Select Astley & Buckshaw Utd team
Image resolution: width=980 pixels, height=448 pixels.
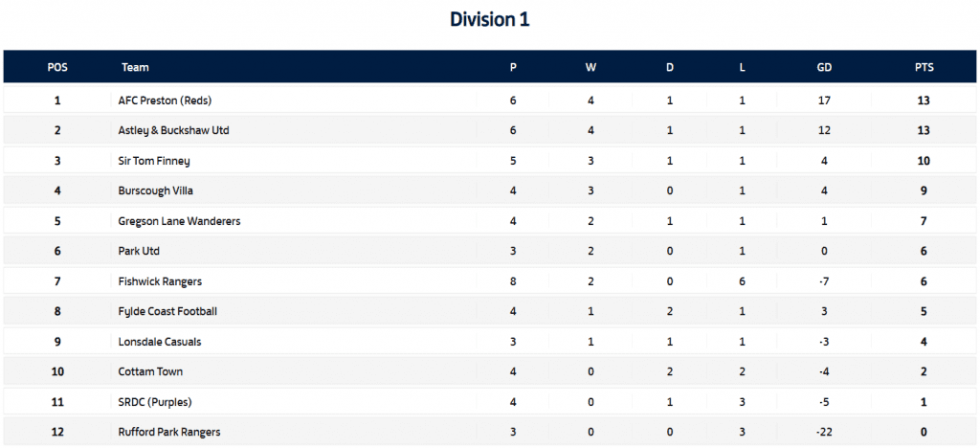(x=173, y=130)
